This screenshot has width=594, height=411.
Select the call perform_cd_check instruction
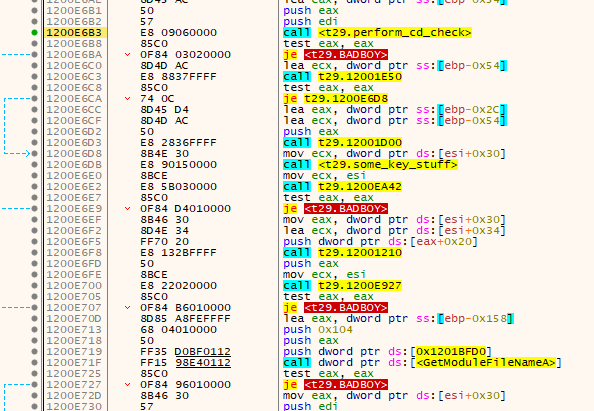[377, 33]
